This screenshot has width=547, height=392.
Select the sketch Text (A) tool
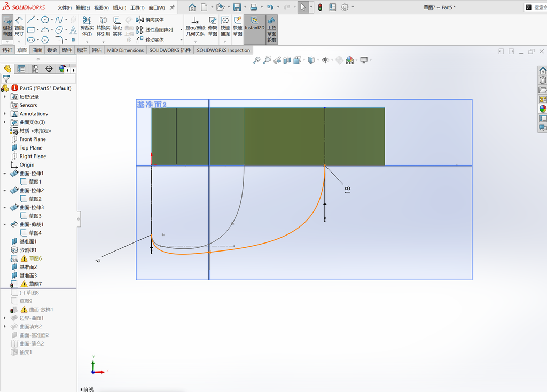tap(73, 30)
